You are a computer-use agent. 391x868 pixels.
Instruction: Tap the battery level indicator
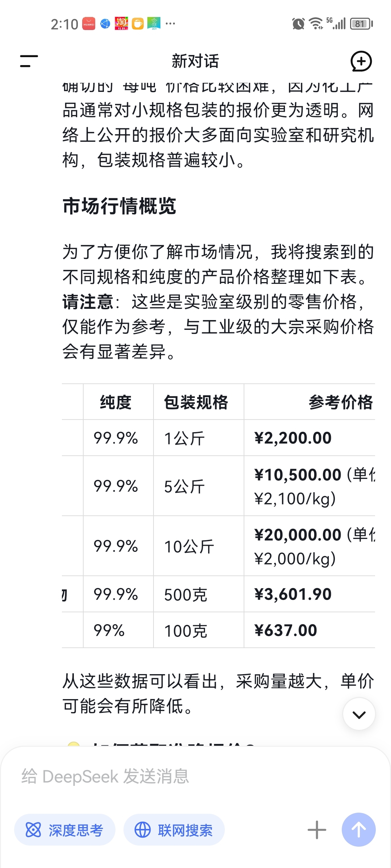[x=361, y=24]
